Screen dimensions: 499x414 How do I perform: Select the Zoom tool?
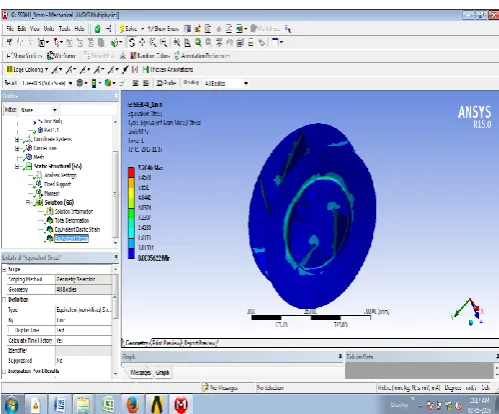tap(153, 42)
